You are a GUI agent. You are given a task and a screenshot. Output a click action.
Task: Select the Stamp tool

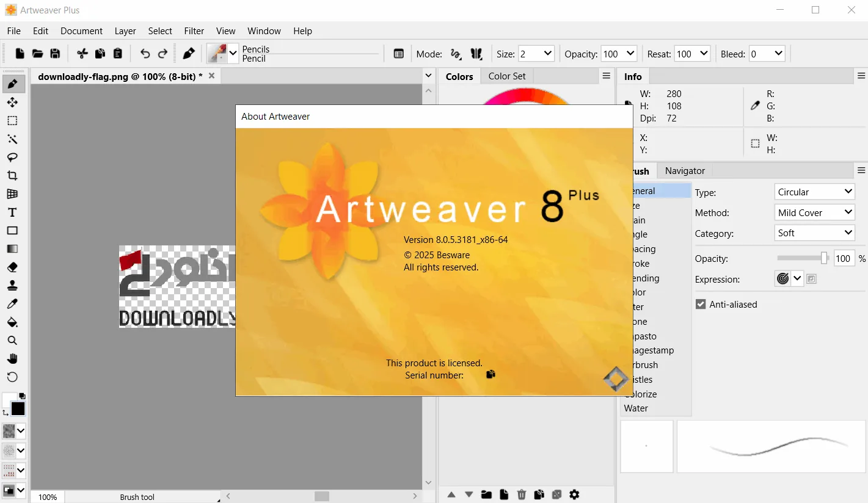pyautogui.click(x=12, y=285)
